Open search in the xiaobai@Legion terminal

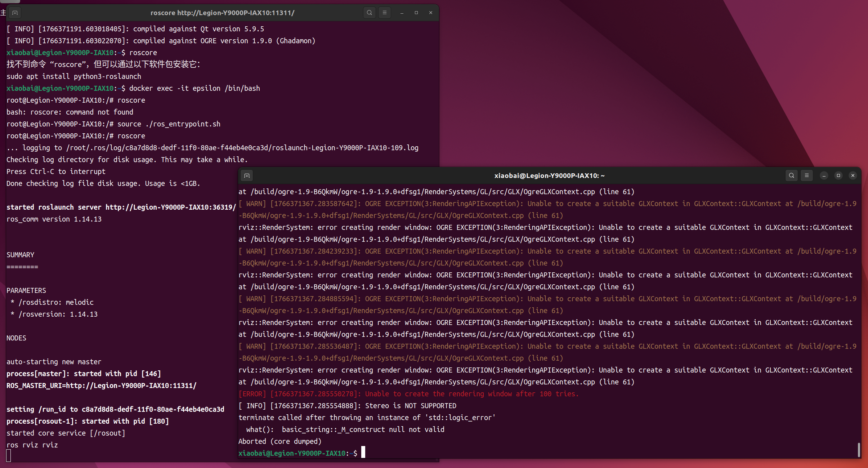click(791, 175)
